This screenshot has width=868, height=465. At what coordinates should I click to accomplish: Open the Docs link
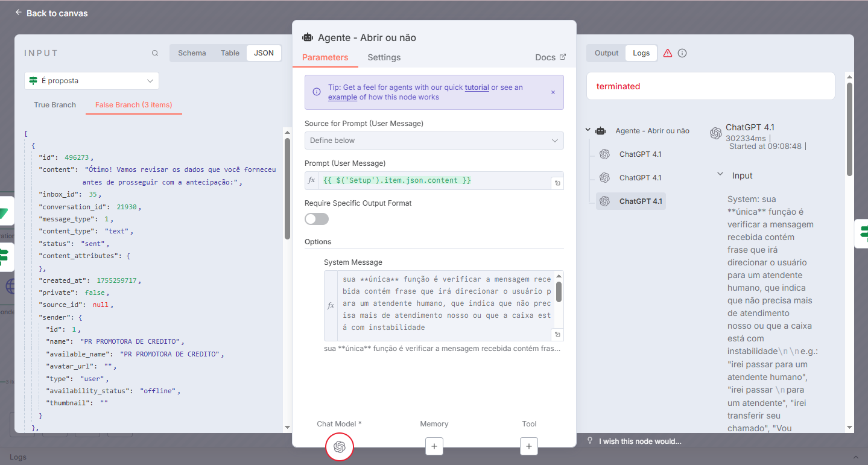(550, 57)
